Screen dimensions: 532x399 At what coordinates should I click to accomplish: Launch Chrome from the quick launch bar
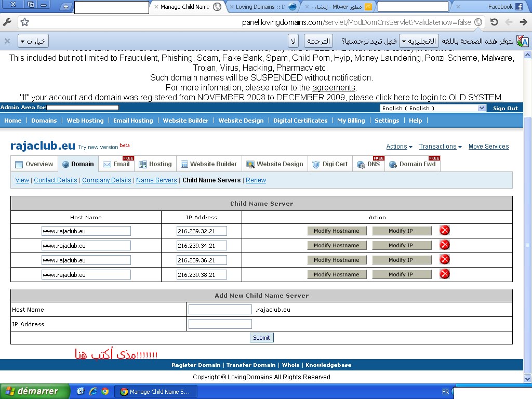tap(105, 391)
